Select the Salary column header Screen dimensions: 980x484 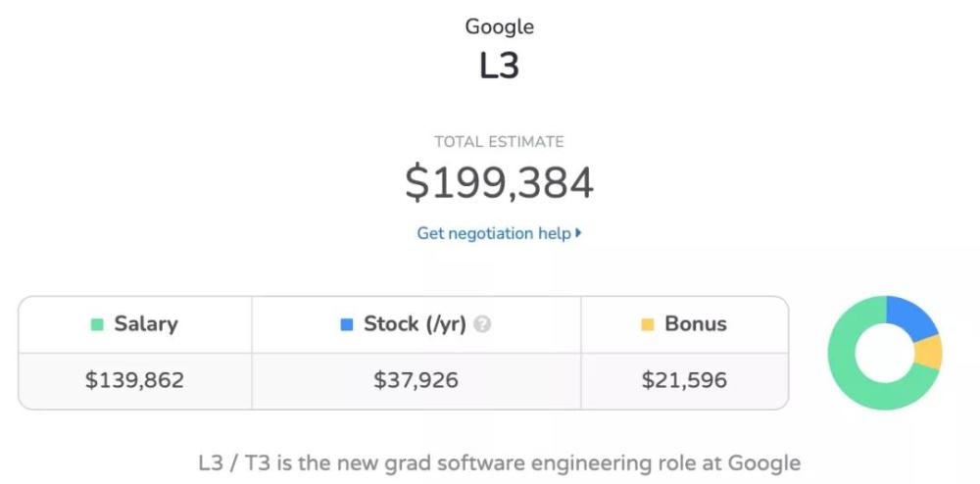(135, 324)
